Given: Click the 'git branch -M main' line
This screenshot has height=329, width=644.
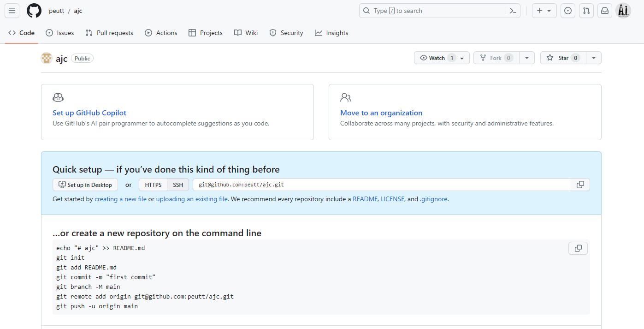Looking at the screenshot, I should tap(88, 287).
